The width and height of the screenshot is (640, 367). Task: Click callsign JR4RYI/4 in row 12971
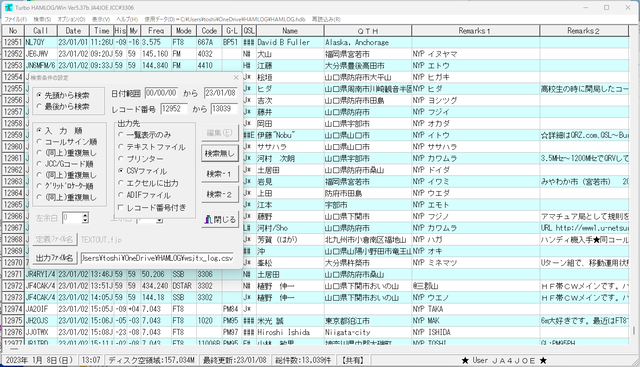coord(40,274)
